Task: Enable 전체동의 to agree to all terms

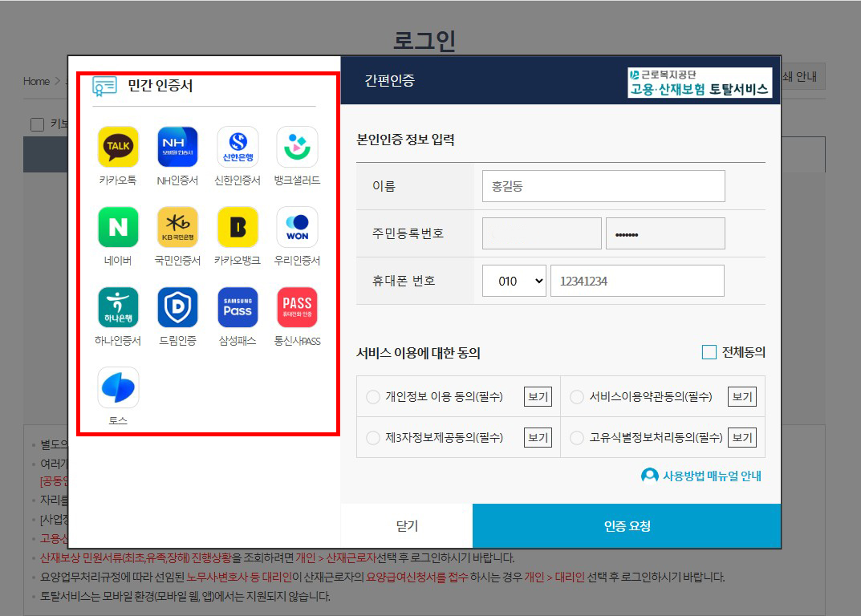Action: [x=709, y=351]
